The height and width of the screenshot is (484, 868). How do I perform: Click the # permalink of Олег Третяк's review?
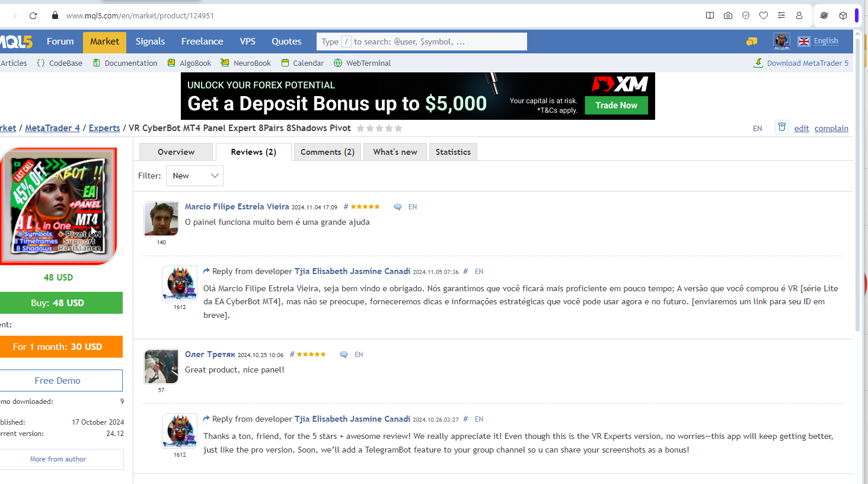(292, 355)
